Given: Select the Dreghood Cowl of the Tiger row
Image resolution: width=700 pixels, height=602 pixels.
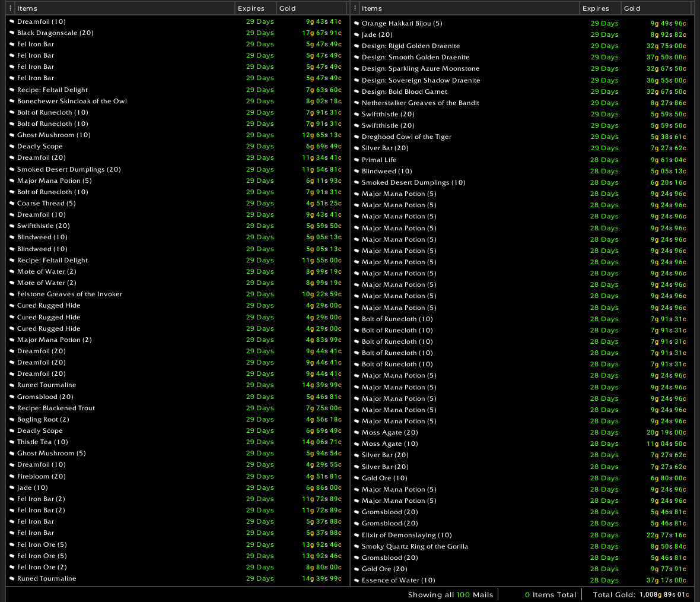Looking at the screenshot, I should click(x=522, y=137).
